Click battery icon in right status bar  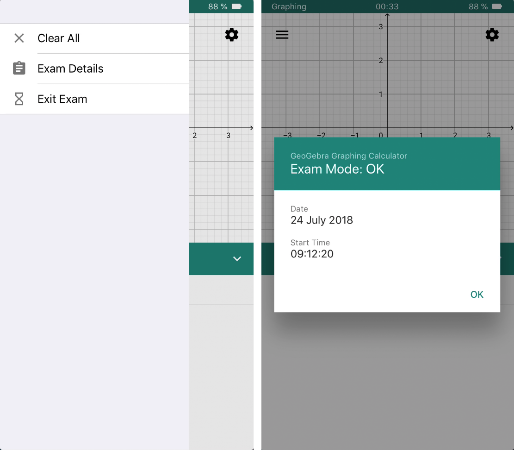[497, 7]
